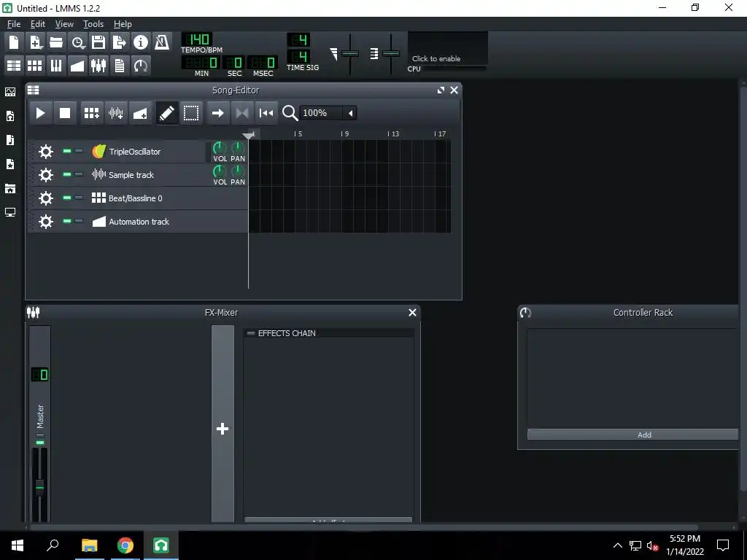Open Project Notes from the main toolbar
Image resolution: width=747 pixels, height=560 pixels.
point(119,65)
